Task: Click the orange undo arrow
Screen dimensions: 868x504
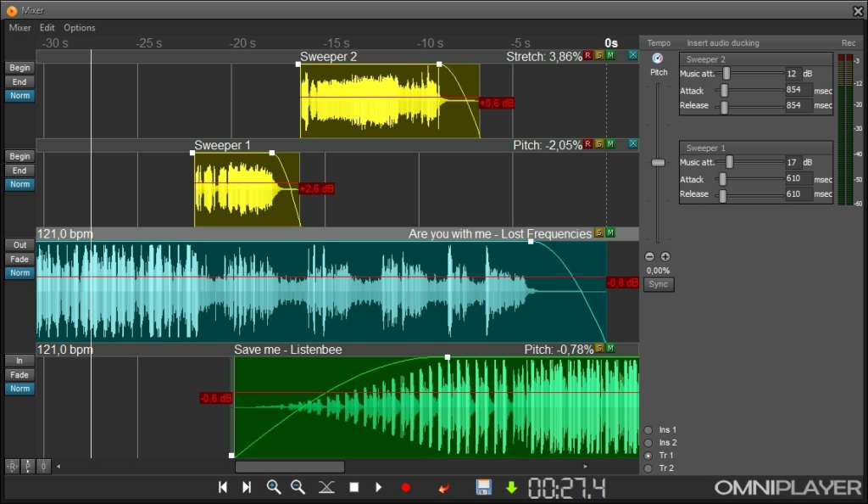Action: [443, 488]
